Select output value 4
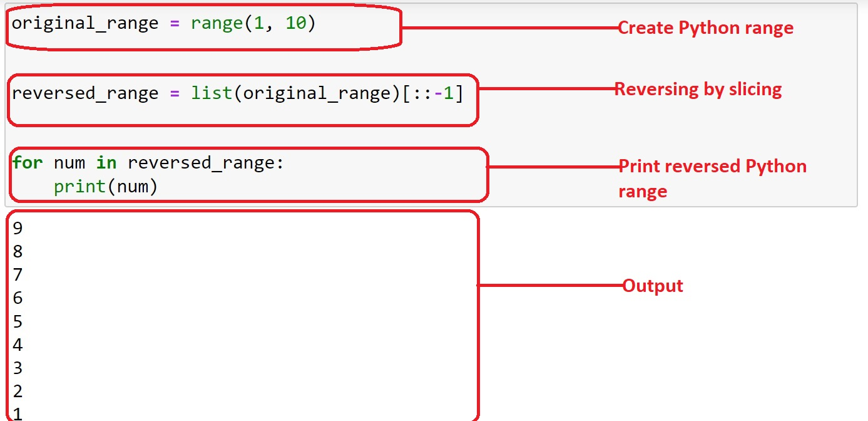Viewport: 868px width, 421px height. coord(18,345)
